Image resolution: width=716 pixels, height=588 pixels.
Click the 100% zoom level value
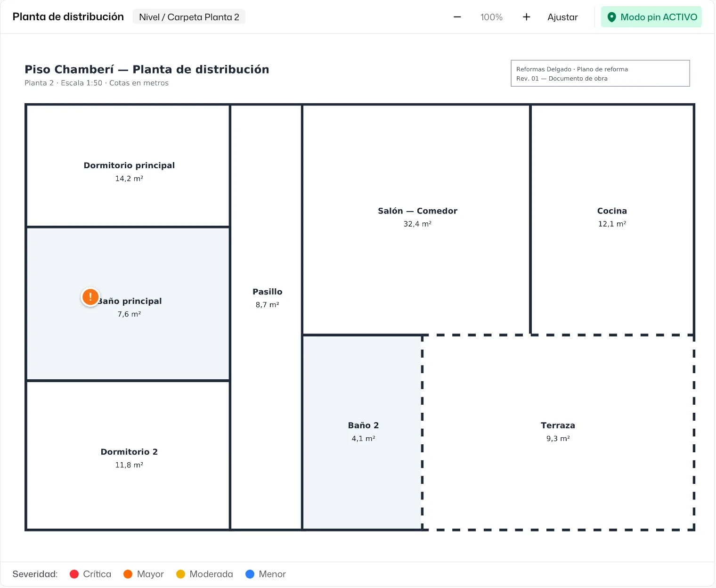[491, 17]
